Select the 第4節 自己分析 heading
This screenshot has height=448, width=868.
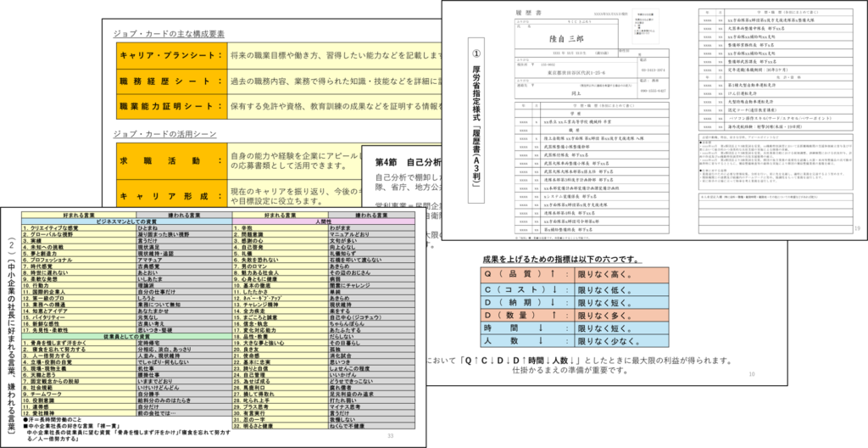408,162
